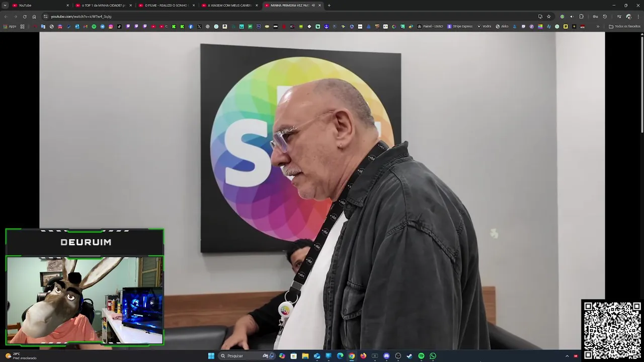Open a new browser tab
The width and height of the screenshot is (644, 362).
click(x=329, y=5)
